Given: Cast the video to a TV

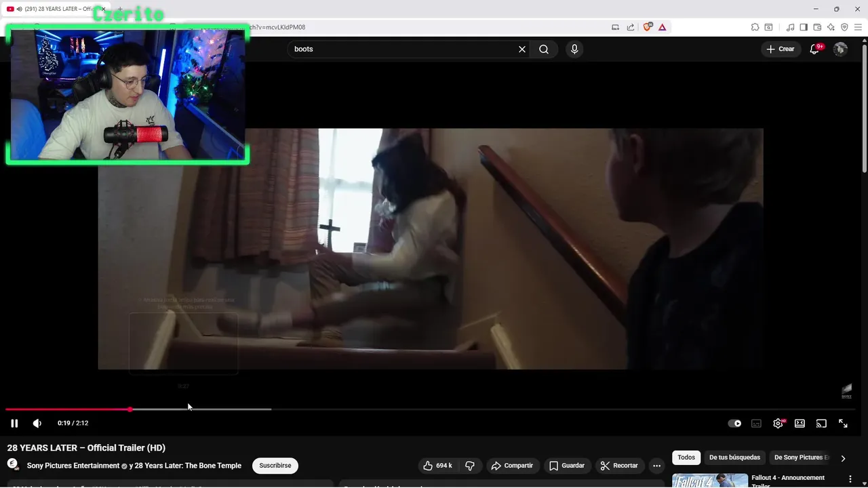Looking at the screenshot, I should [x=821, y=423].
